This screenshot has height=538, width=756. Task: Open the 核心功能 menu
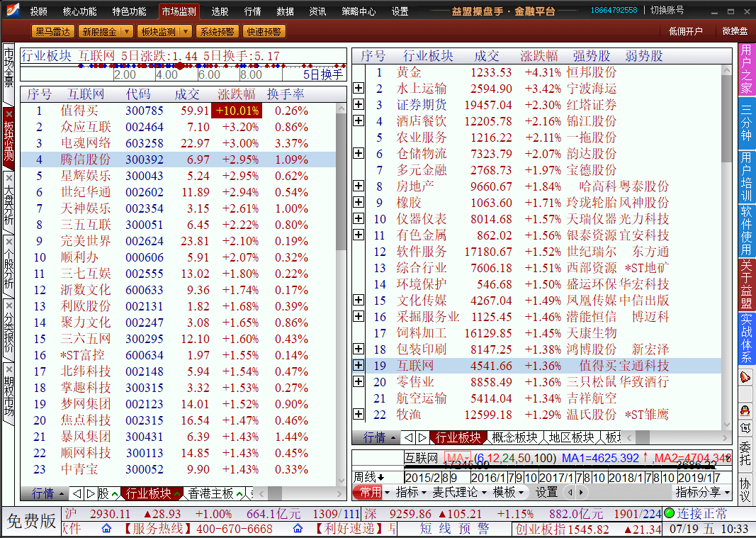tap(79, 11)
